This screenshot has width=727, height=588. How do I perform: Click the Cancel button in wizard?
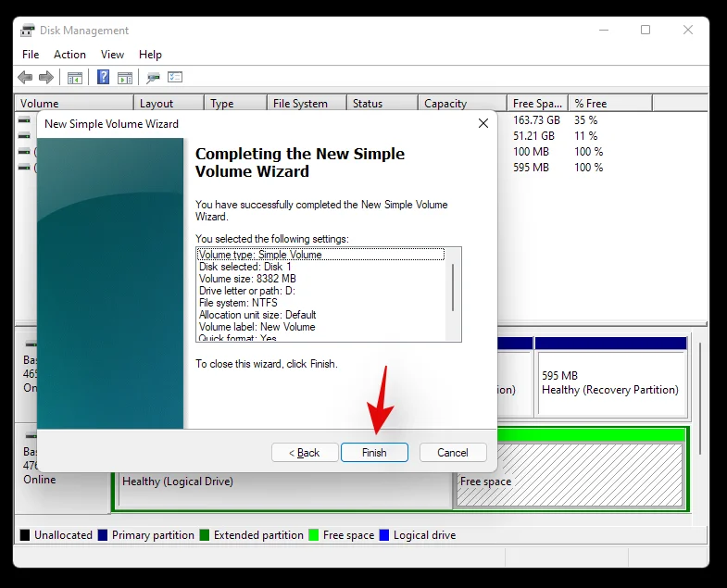pyautogui.click(x=453, y=453)
